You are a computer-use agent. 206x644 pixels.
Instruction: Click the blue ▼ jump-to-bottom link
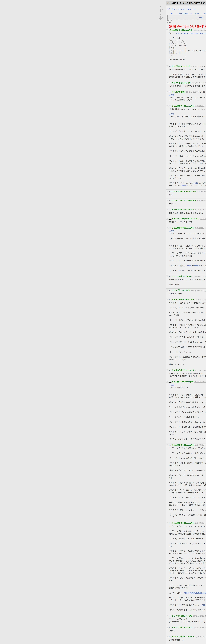(x=172, y=14)
